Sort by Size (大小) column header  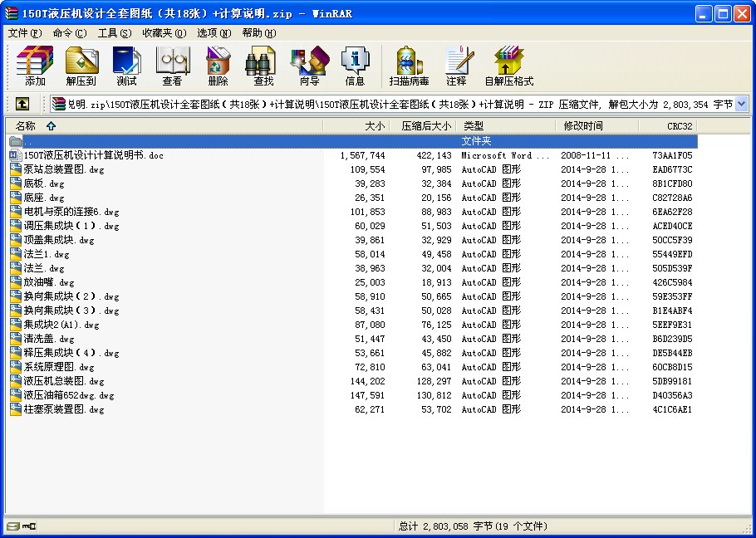point(356,126)
